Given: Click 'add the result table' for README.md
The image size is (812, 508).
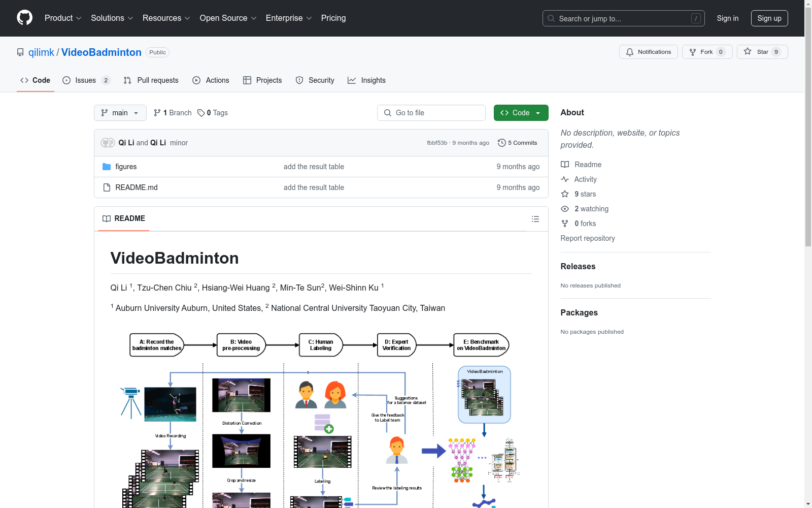Looking at the screenshot, I should click(314, 187).
